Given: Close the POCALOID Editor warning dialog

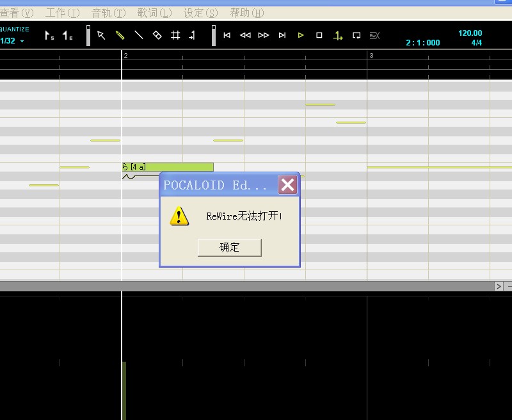Looking at the screenshot, I should [x=287, y=184].
